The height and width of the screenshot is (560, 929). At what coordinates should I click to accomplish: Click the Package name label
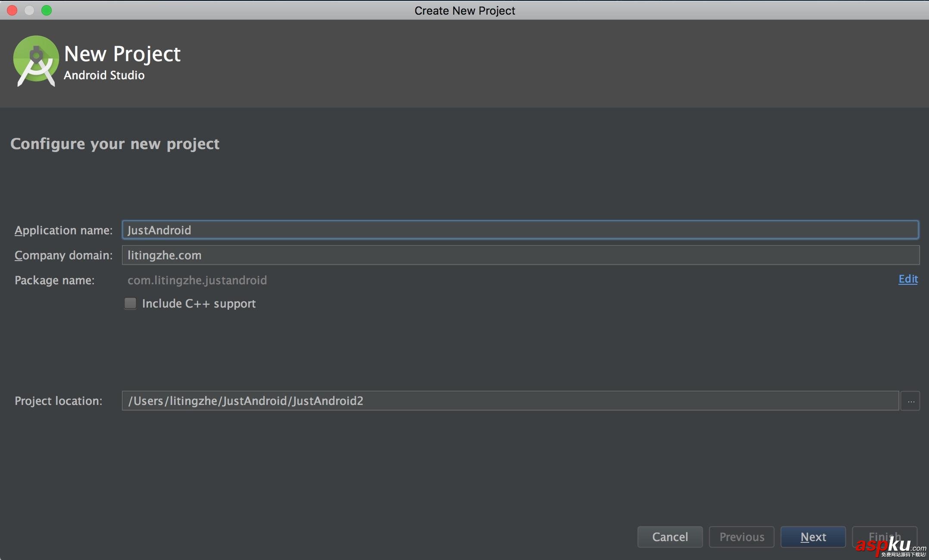pos(55,280)
